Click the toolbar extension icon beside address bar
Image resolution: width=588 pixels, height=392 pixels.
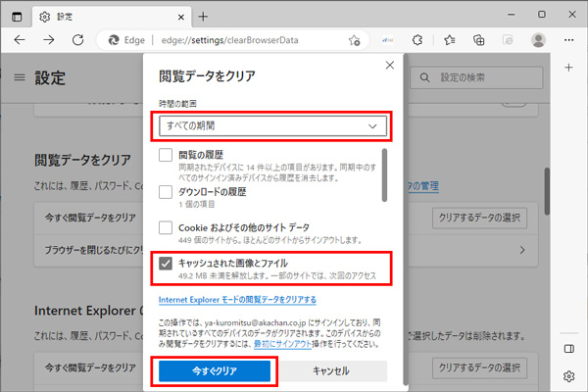388,40
